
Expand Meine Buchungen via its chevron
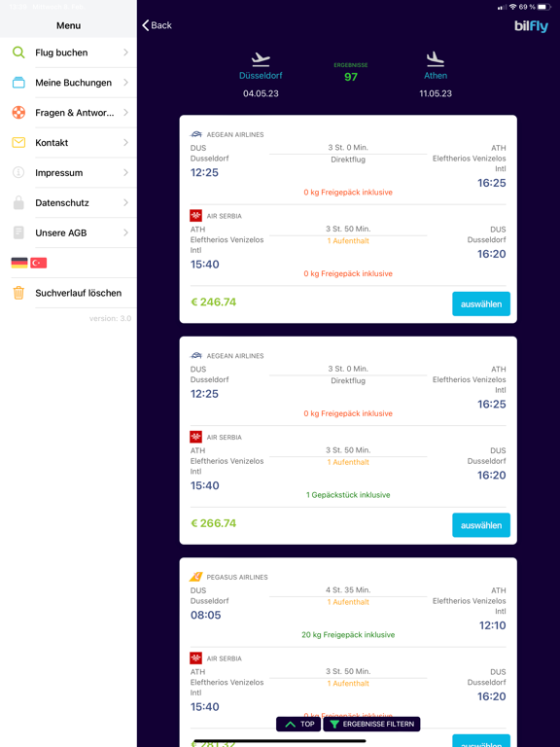click(125, 82)
